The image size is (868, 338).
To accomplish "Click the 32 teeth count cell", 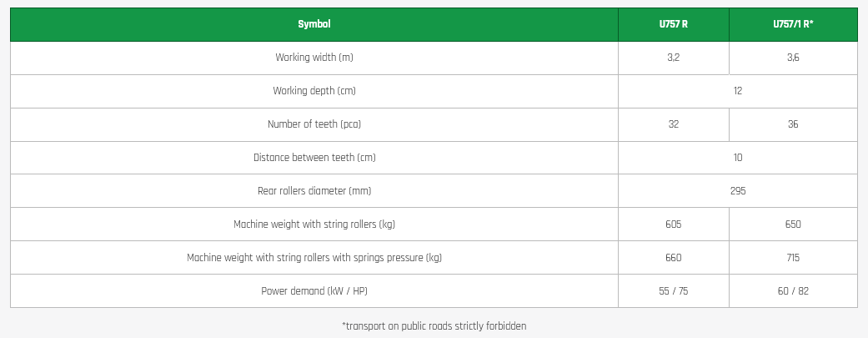I will 673,124.
